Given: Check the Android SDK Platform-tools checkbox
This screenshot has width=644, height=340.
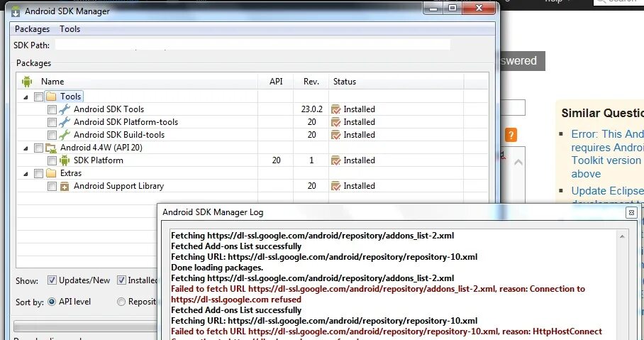Looking at the screenshot, I should [x=52, y=122].
